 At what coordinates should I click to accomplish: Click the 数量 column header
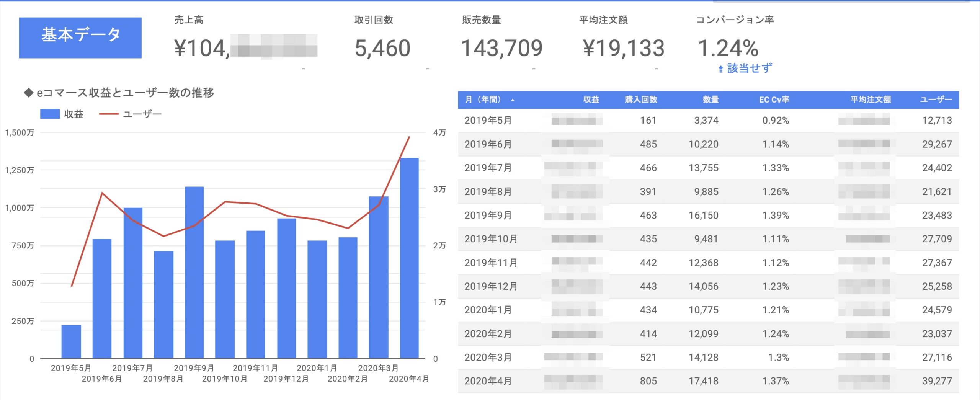710,100
